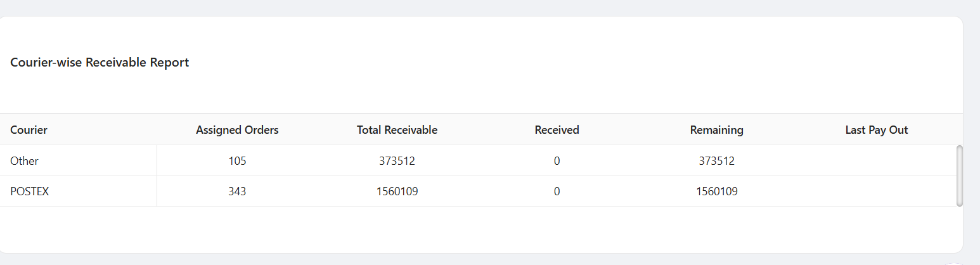Image resolution: width=980 pixels, height=265 pixels.
Task: Click Other's remaining amount 373512
Action: 716,161
